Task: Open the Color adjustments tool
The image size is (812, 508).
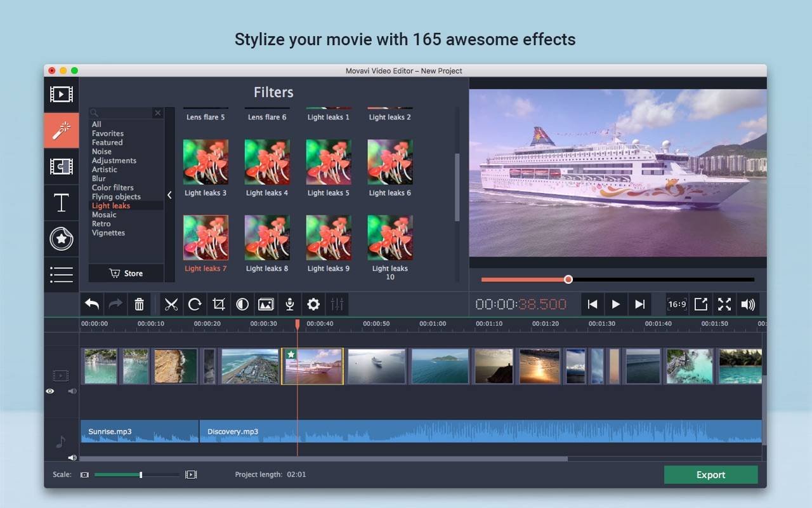Action: pyautogui.click(x=242, y=305)
